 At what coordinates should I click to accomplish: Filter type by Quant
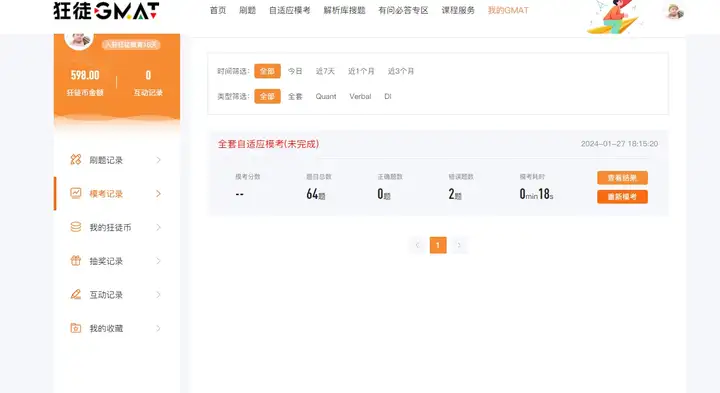pyautogui.click(x=326, y=96)
